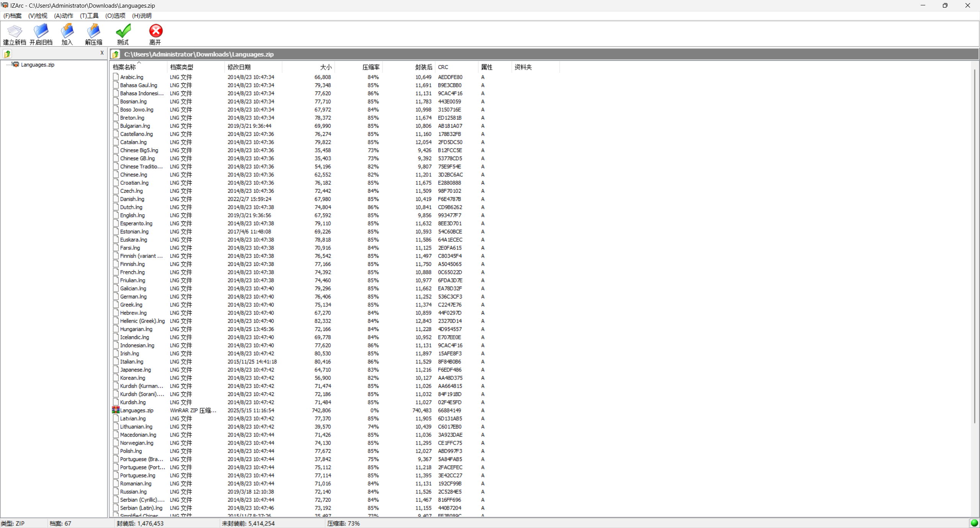Screen dimensions: 980x528
Task: Close the folder tree pane with its X
Action: (102, 53)
